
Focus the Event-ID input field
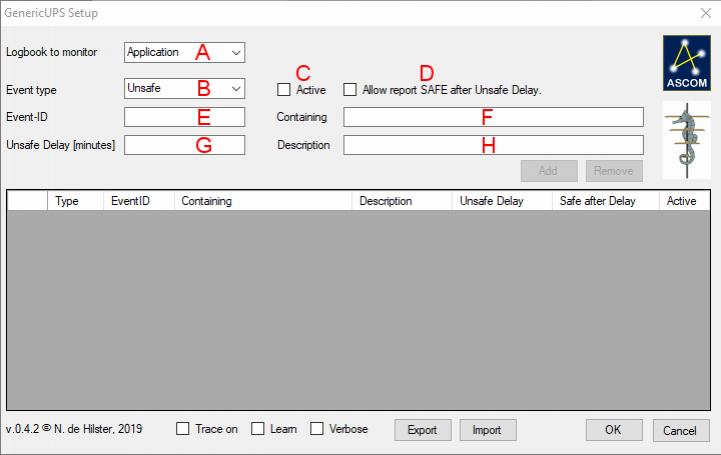[184, 117]
